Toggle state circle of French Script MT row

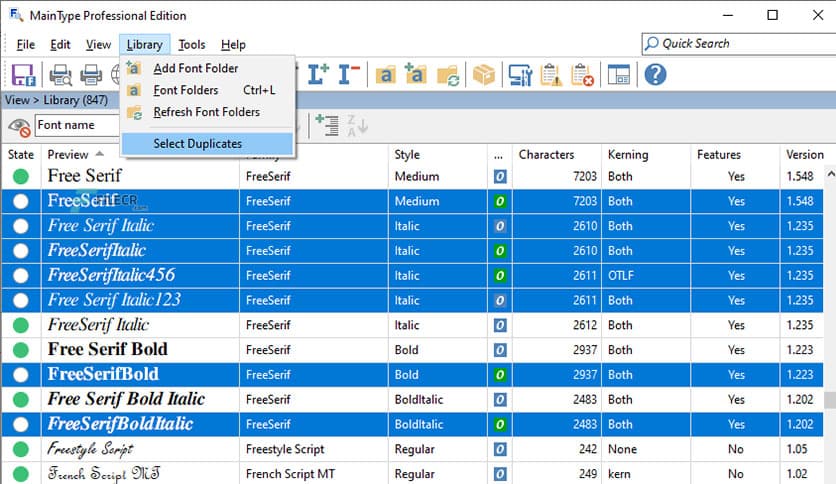click(x=21, y=474)
